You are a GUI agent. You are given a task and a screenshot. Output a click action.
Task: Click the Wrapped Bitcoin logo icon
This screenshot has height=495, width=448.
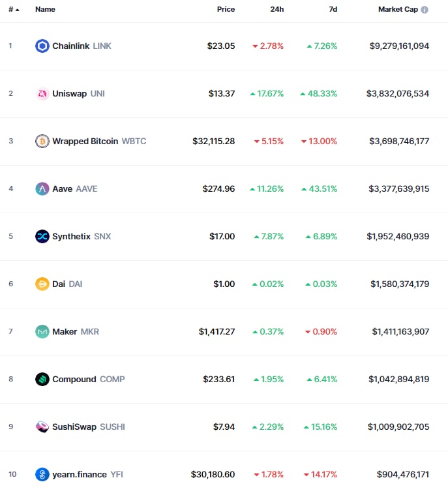pyautogui.click(x=42, y=142)
